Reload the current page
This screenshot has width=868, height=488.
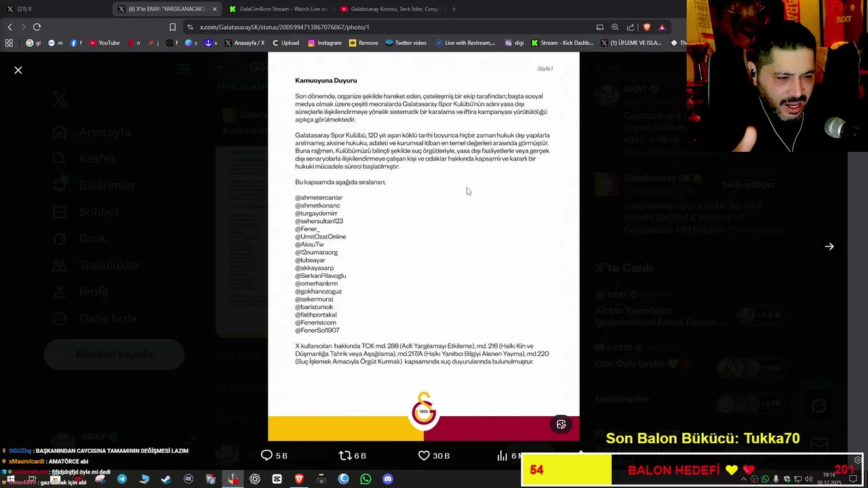[x=37, y=27]
